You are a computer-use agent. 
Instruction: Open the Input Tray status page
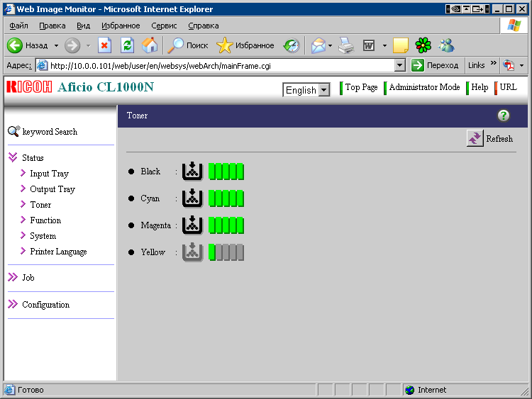[49, 174]
